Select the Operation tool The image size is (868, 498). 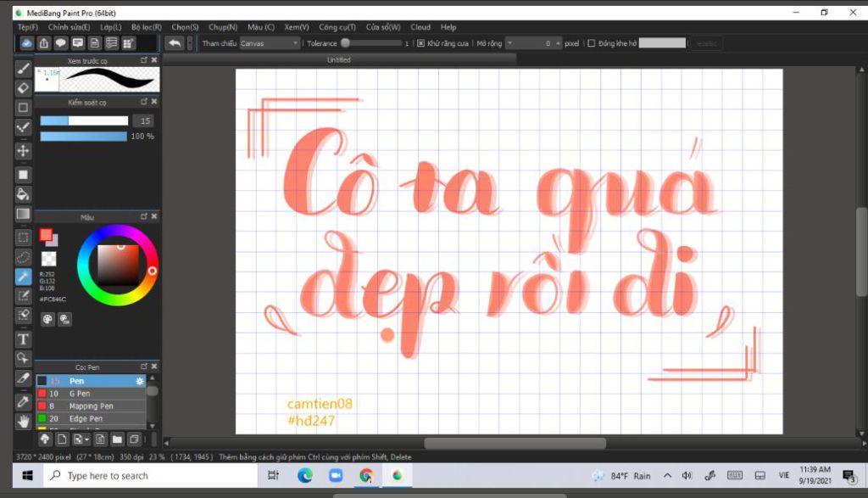(x=23, y=358)
